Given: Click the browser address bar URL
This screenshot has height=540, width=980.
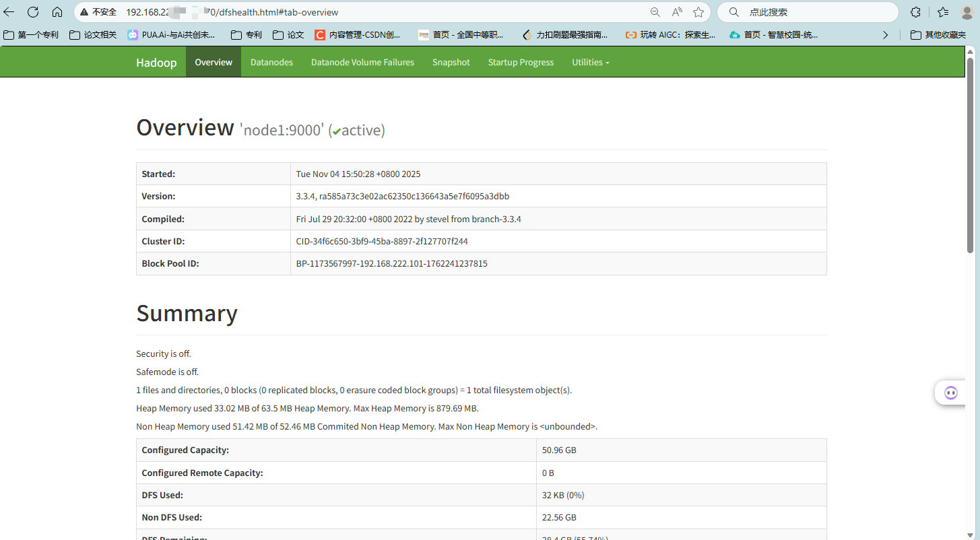Looking at the screenshot, I should point(232,12).
